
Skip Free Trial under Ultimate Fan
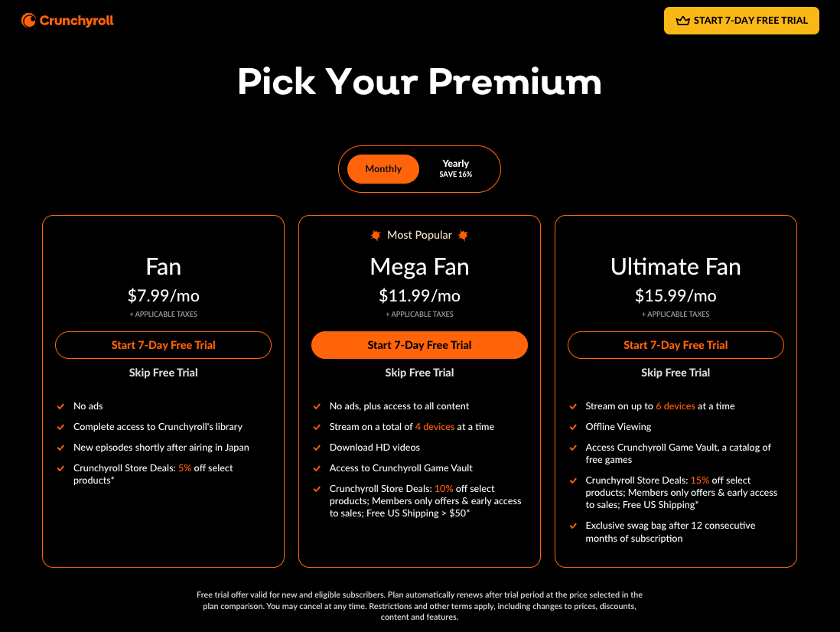click(676, 373)
